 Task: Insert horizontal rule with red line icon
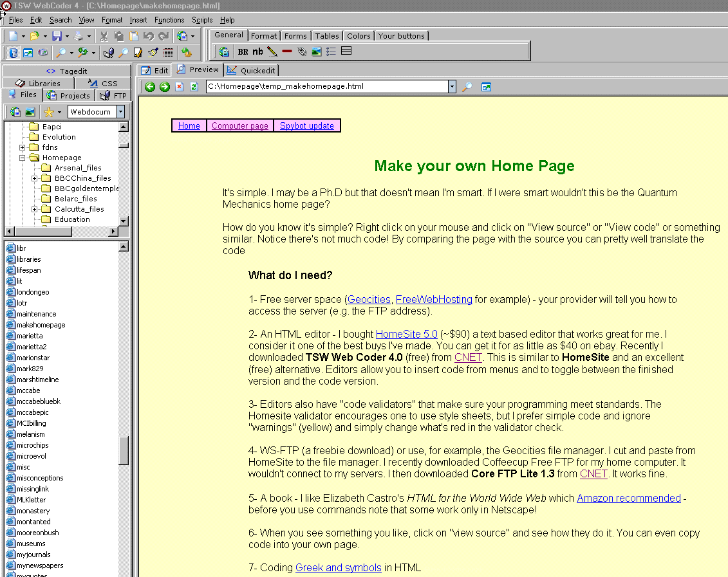tap(287, 51)
